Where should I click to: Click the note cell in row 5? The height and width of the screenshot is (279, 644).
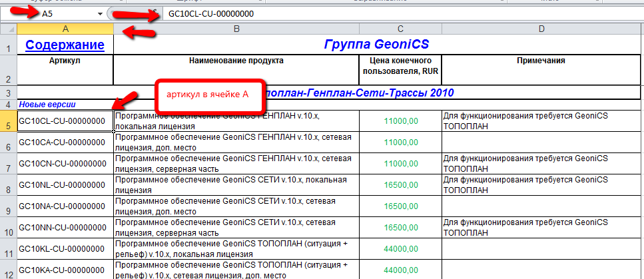point(541,121)
